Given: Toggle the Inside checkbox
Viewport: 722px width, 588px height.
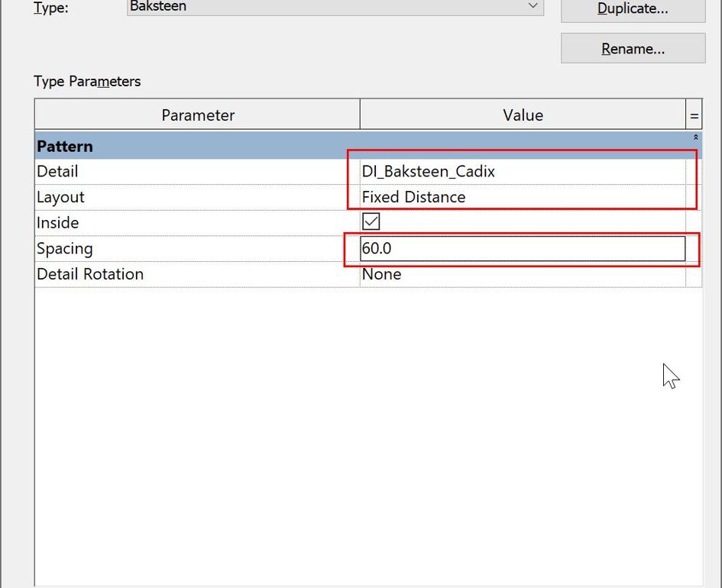Looking at the screenshot, I should point(371,221).
